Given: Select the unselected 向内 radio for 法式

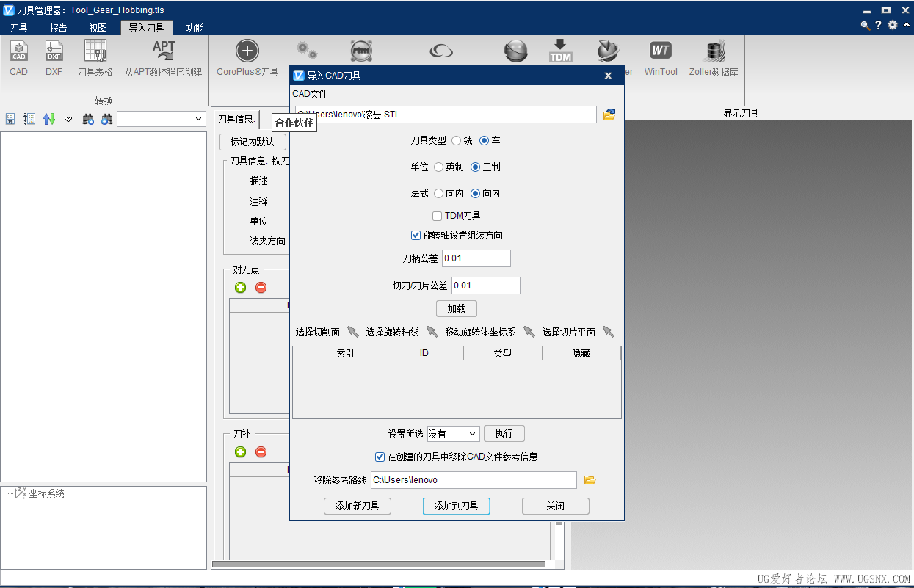Looking at the screenshot, I should coord(439,193).
